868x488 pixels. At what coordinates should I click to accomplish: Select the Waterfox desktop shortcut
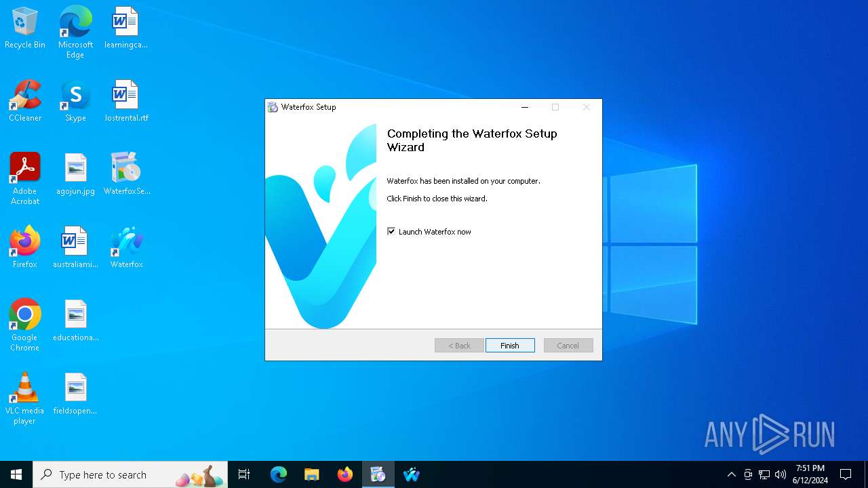pos(126,247)
